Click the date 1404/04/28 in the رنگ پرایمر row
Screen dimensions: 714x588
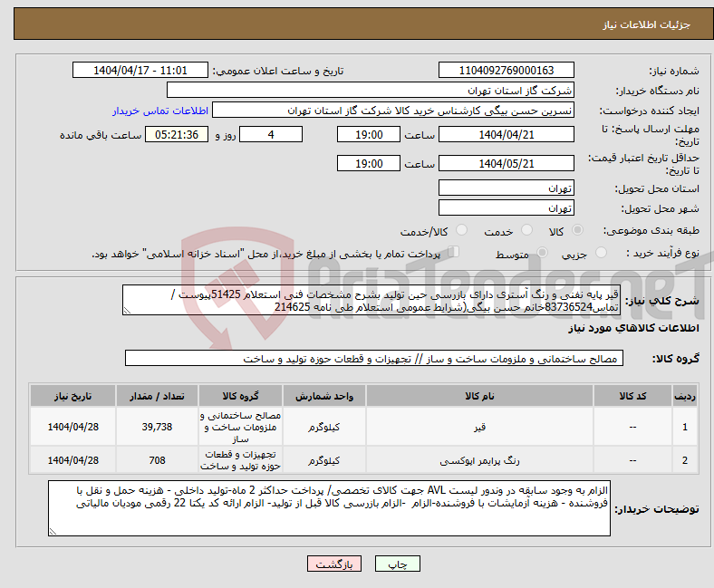(x=72, y=460)
